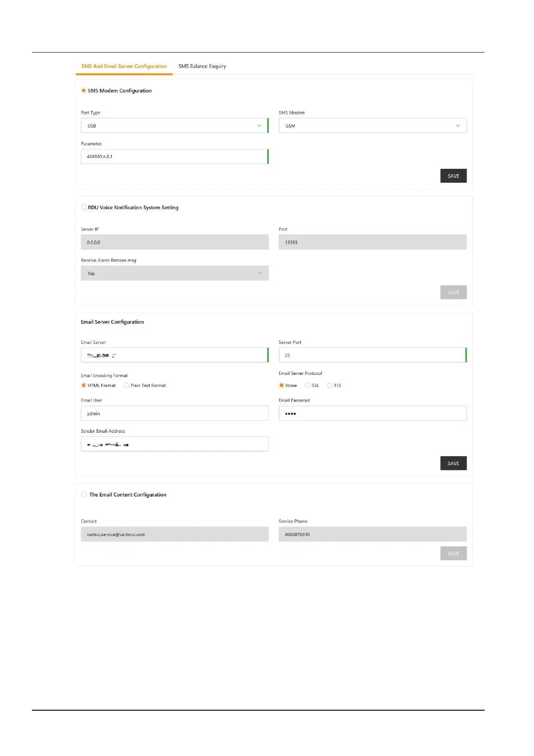Choose HTML Format encoding option
This screenshot has width=534, height=756.
[83, 385]
